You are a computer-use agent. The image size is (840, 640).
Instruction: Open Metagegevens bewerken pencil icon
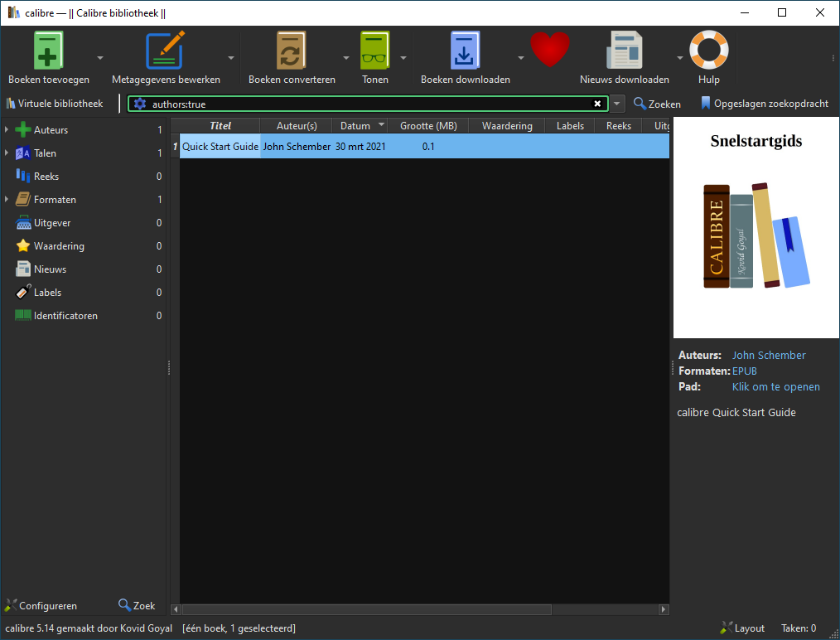pos(166,51)
